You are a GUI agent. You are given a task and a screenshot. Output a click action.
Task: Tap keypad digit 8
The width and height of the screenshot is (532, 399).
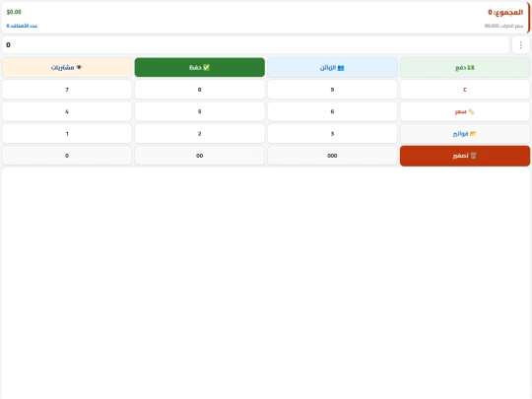(x=199, y=90)
